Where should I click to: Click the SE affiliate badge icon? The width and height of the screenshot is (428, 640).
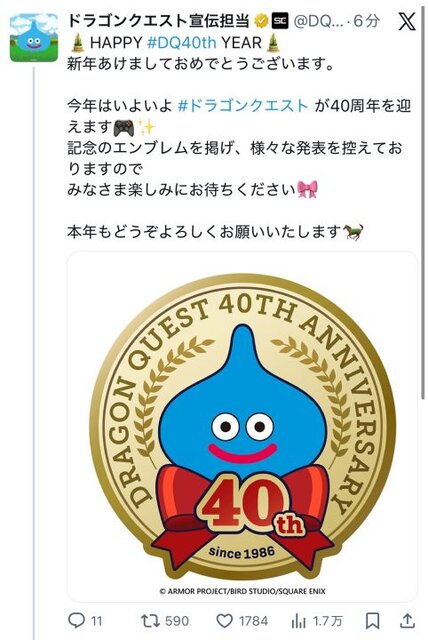click(x=280, y=21)
